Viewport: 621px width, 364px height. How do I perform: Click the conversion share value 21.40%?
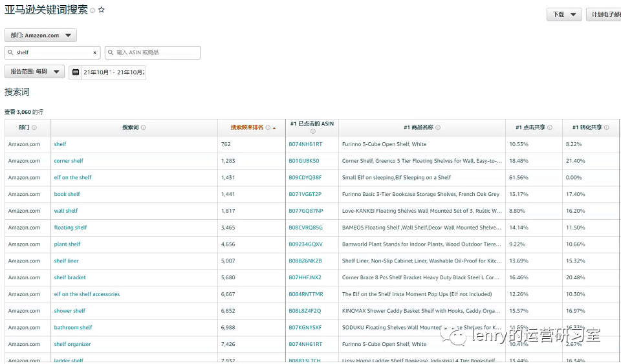tap(576, 160)
